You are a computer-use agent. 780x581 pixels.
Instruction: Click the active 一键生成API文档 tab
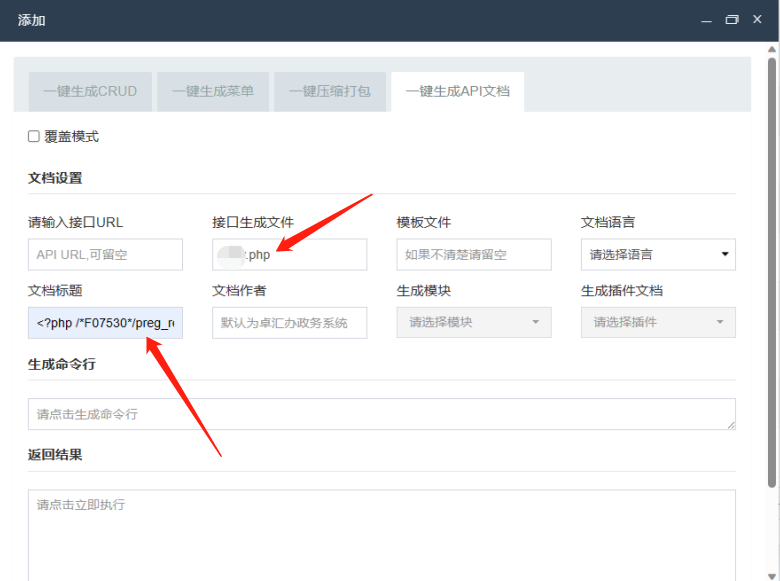coord(458,92)
